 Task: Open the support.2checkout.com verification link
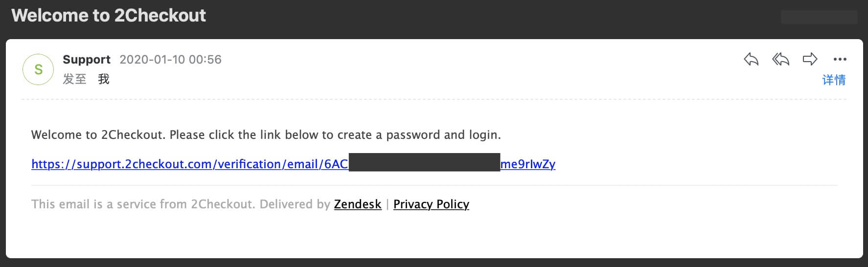click(x=189, y=164)
